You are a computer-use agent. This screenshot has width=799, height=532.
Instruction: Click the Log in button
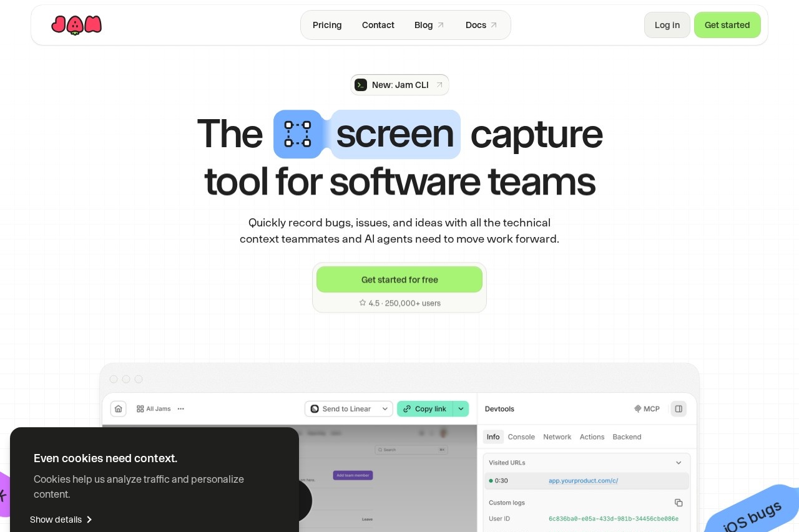click(667, 25)
